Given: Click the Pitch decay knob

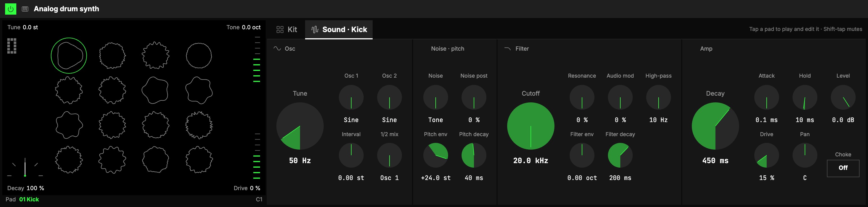Looking at the screenshot, I should click(x=474, y=155).
